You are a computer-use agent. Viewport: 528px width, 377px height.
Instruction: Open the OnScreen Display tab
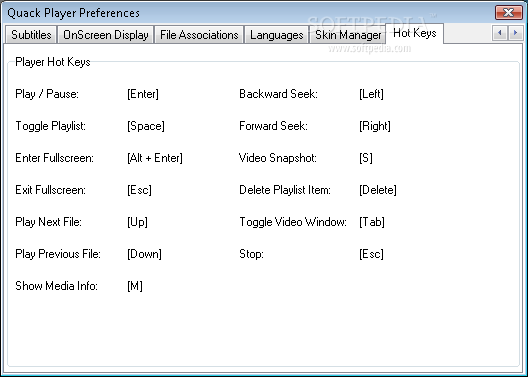pyautogui.click(x=106, y=35)
